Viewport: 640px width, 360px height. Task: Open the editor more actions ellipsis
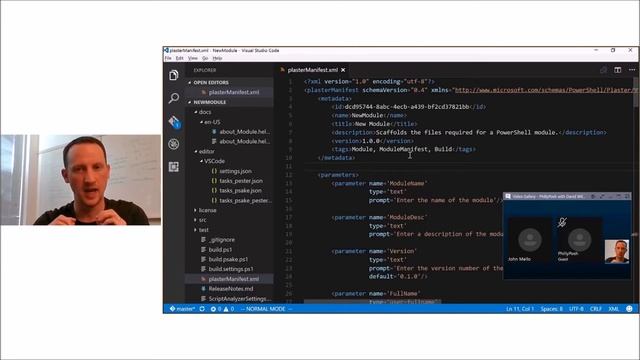tap(632, 70)
